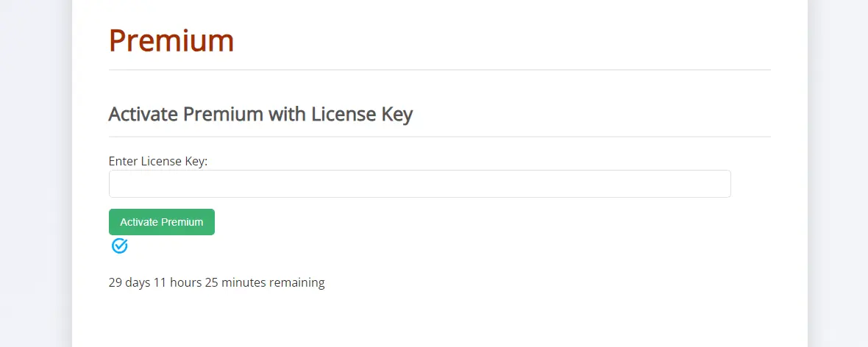868x347 pixels.
Task: Select the "Activate Premium with License Key" heading
Action: point(260,114)
